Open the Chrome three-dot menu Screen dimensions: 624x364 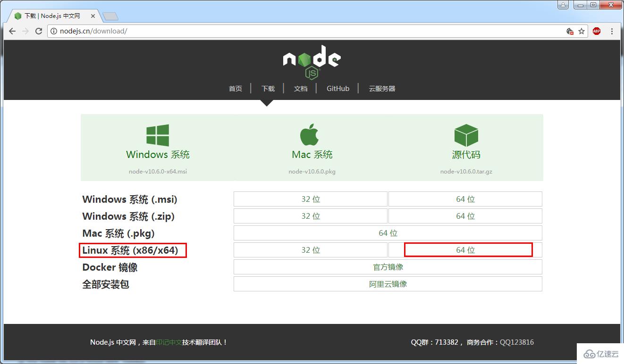612,31
